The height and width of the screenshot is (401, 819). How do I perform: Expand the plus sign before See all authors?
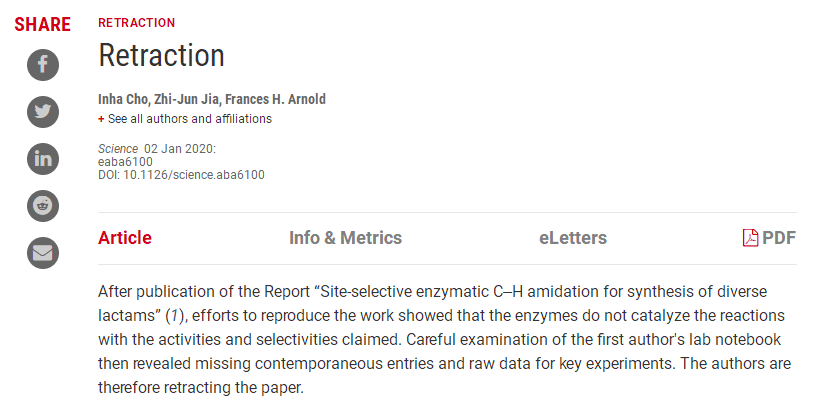(101, 119)
